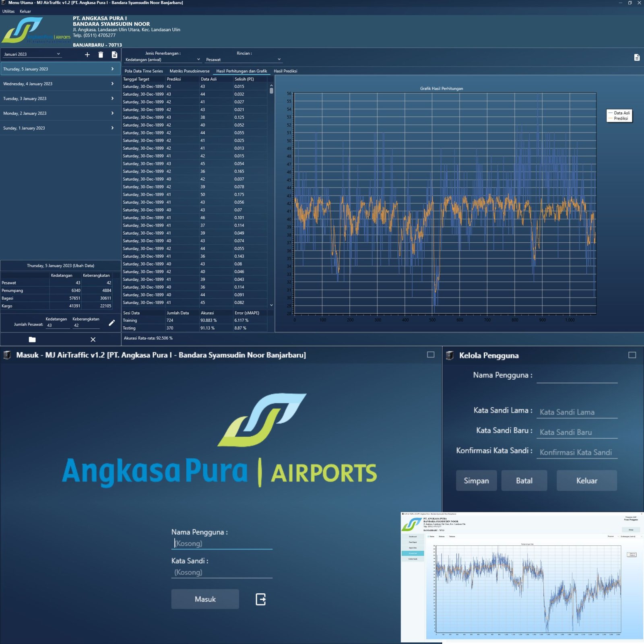The height and width of the screenshot is (644, 644).
Task: Click the folder icon below Jumlah Pesawat
Action: pos(32,339)
